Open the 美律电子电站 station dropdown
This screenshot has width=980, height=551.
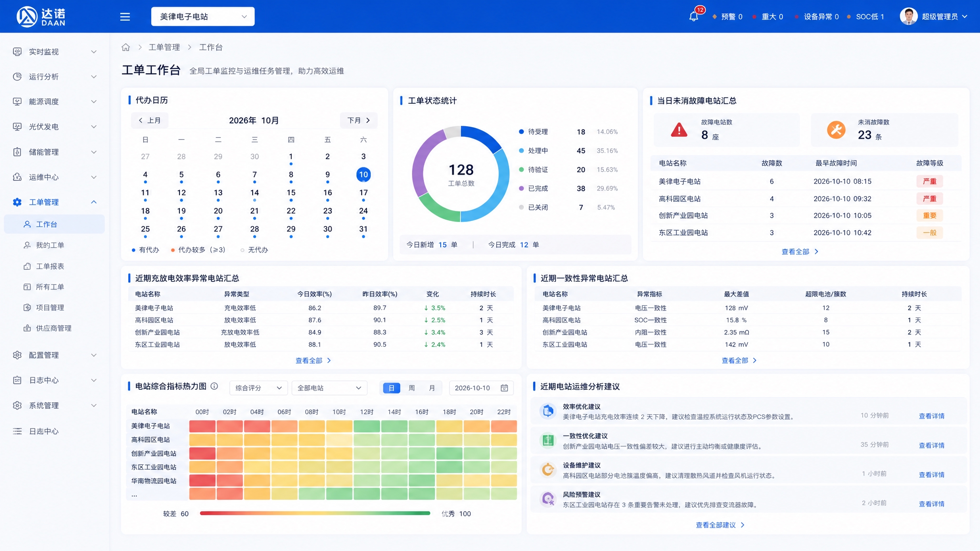pyautogui.click(x=203, y=17)
